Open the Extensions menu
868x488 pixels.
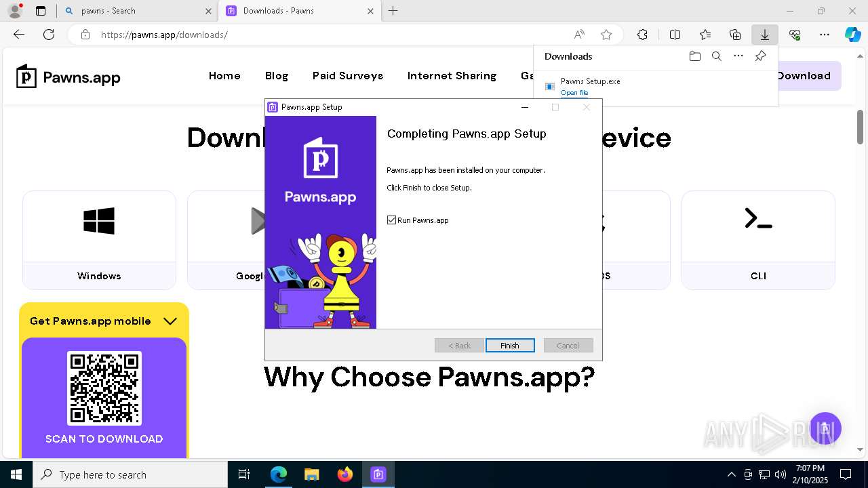coord(642,35)
